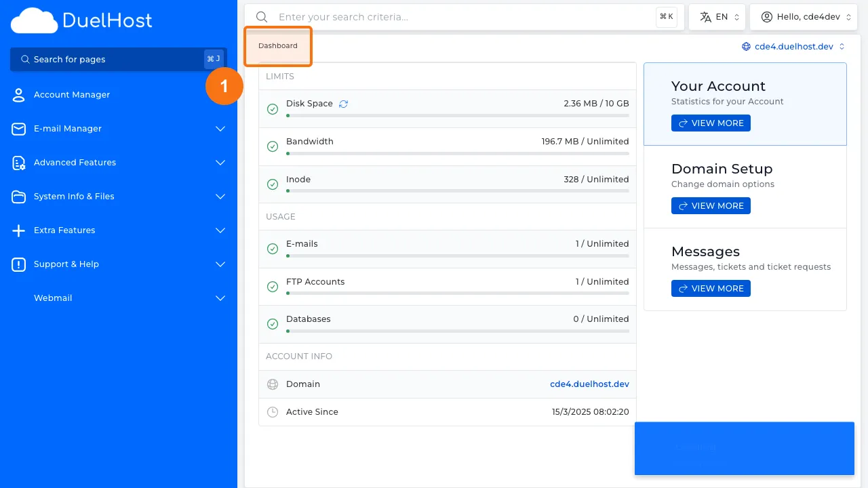
Task: Click the globe icon beside Domain
Action: point(272,384)
